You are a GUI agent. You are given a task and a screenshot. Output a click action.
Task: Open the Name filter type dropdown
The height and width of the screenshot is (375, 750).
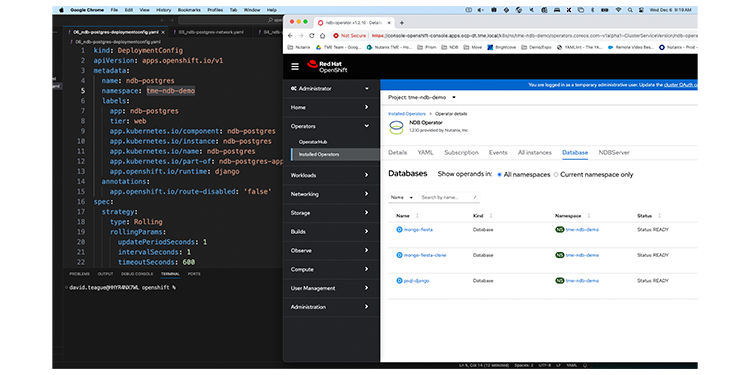pos(402,197)
